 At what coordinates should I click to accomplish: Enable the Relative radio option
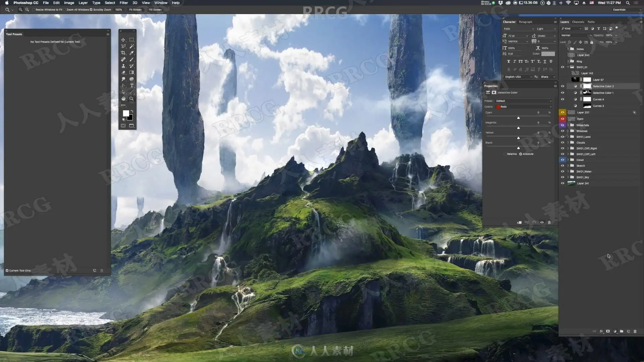tap(505, 154)
